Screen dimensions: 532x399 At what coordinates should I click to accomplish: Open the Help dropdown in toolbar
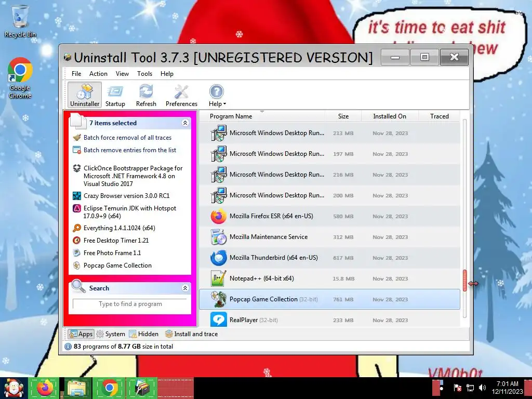pyautogui.click(x=217, y=95)
